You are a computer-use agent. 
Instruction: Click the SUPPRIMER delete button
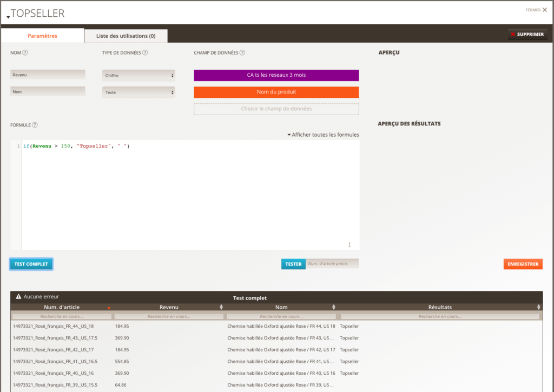527,35
